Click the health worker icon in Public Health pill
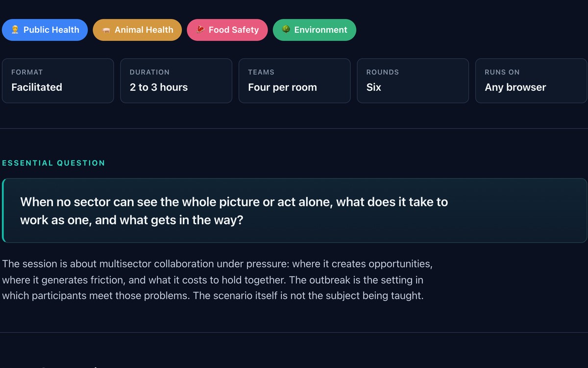 (15, 30)
